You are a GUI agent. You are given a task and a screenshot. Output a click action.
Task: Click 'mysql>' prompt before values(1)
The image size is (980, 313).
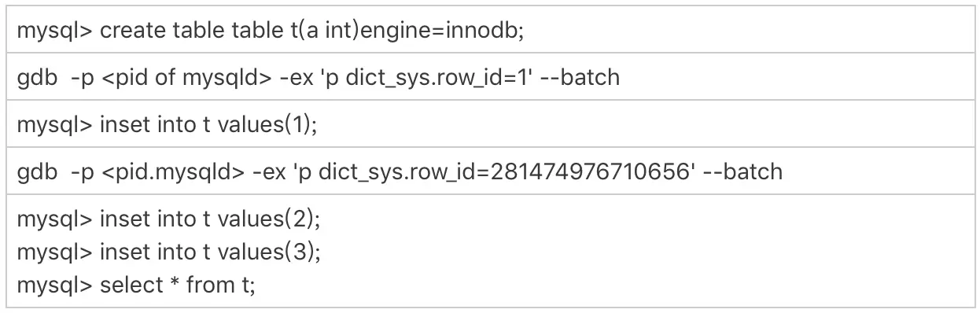pos(54,124)
